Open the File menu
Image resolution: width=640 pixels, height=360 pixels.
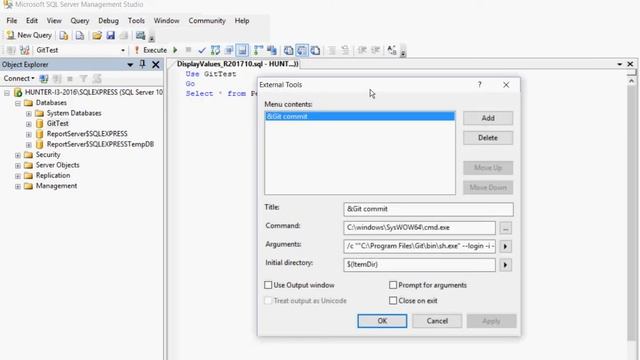[12, 20]
